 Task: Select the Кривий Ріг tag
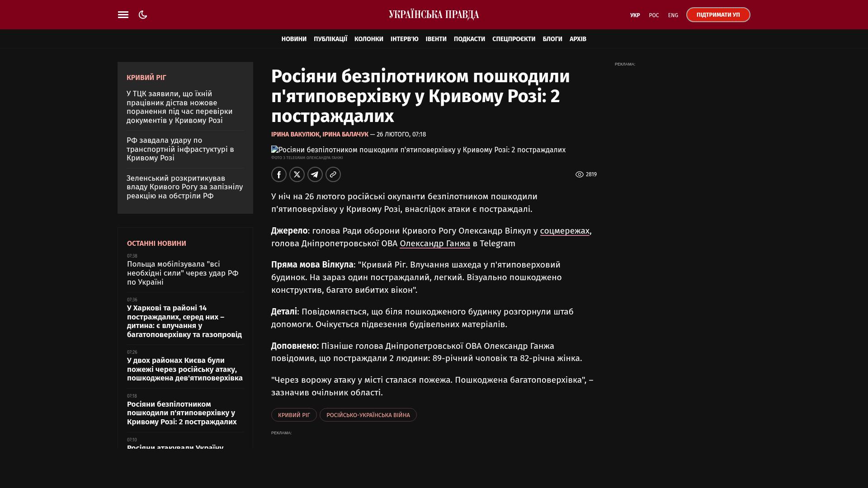[294, 415]
